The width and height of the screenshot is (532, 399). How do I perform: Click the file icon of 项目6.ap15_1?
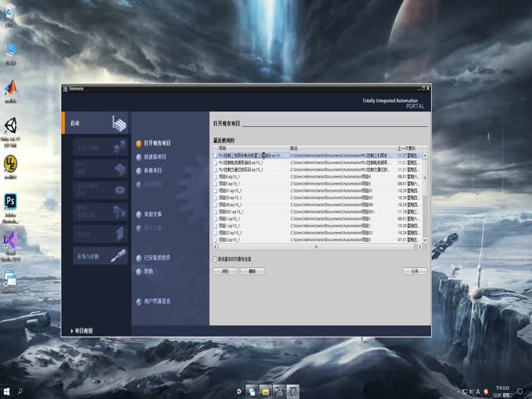tap(215, 176)
